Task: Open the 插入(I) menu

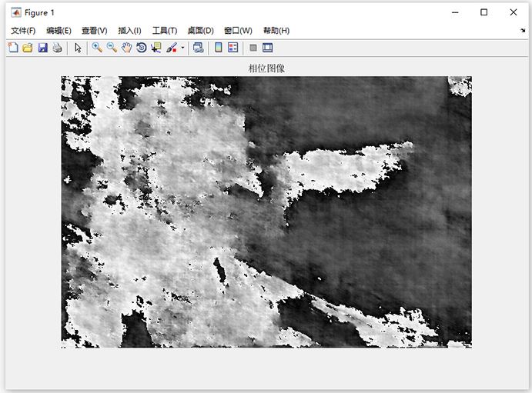Action: [x=129, y=31]
